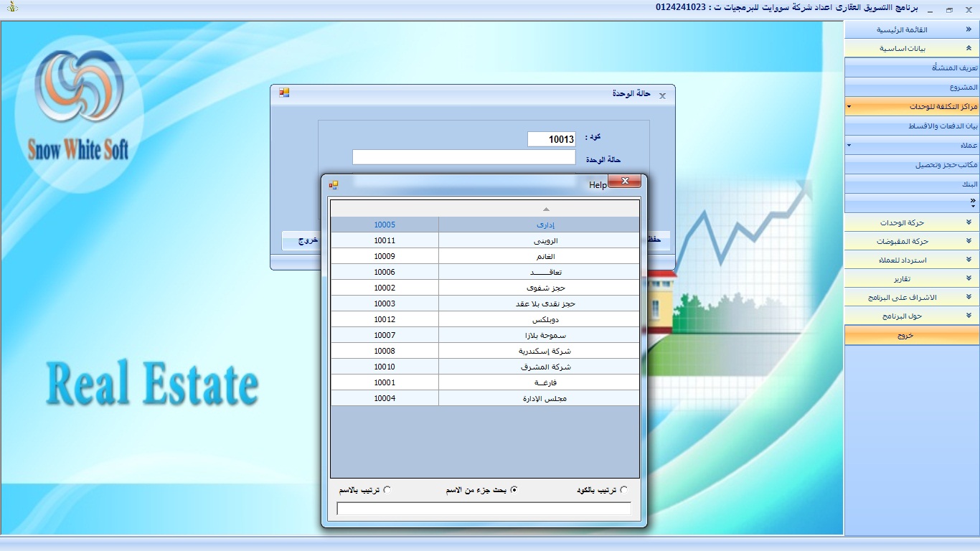This screenshot has height=551, width=980.
Task: Open the 'عملاء' dropdown arrow in sidebar
Action: pyautogui.click(x=849, y=145)
